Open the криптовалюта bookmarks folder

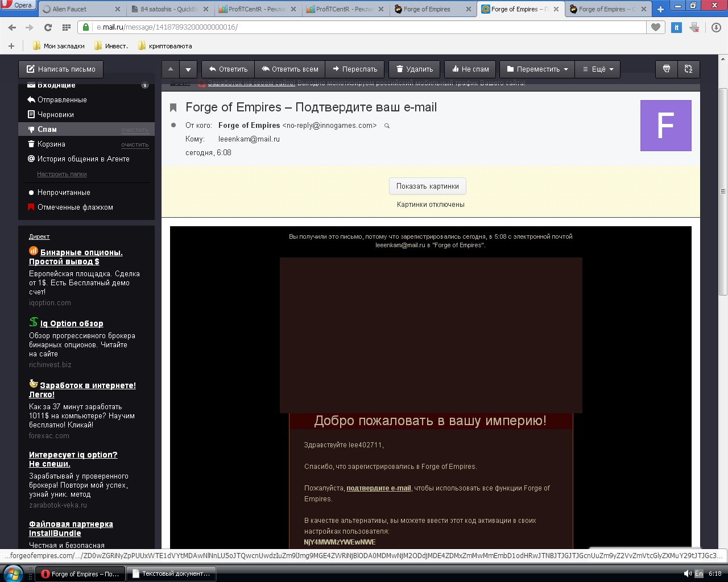pos(165,46)
